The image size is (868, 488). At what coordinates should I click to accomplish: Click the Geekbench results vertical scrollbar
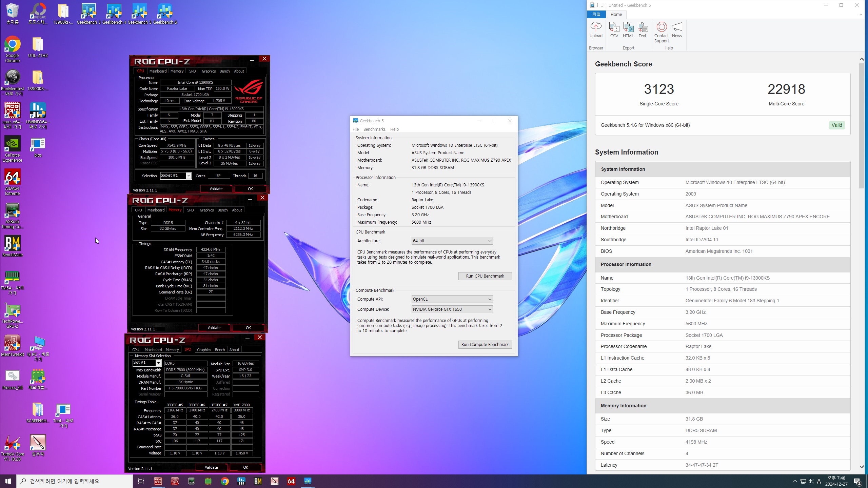point(862,125)
